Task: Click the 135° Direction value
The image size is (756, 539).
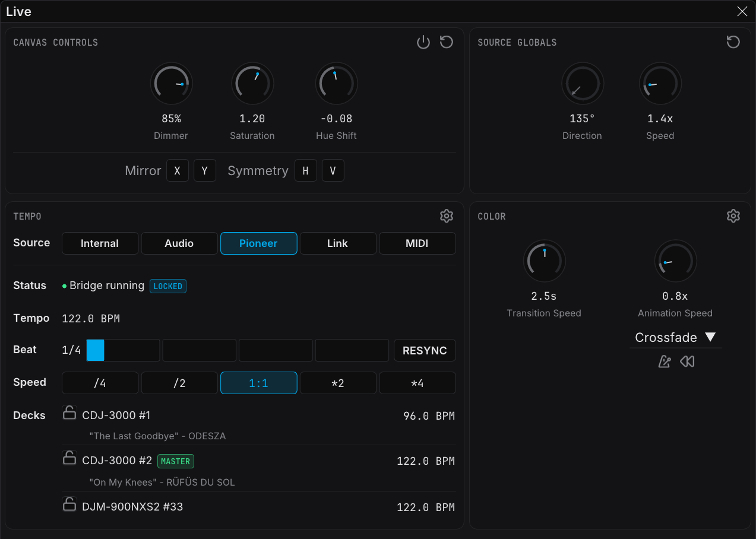Action: (x=583, y=119)
